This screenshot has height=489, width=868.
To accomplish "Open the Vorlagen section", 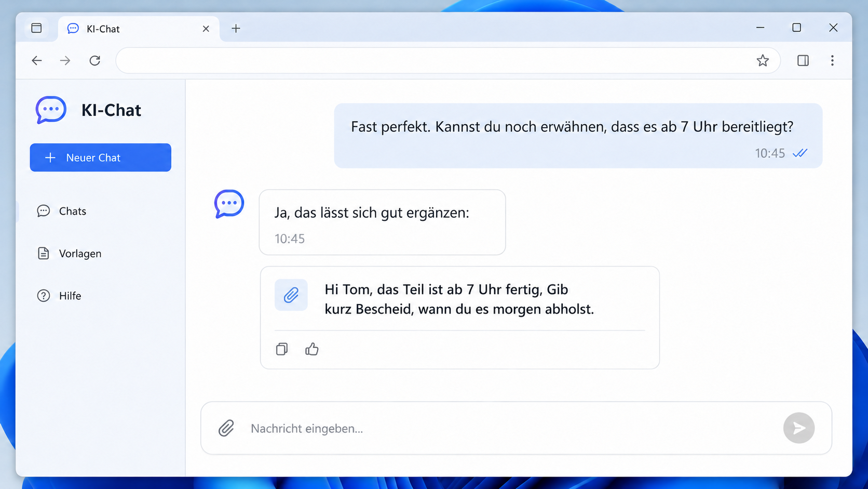I will pos(80,254).
